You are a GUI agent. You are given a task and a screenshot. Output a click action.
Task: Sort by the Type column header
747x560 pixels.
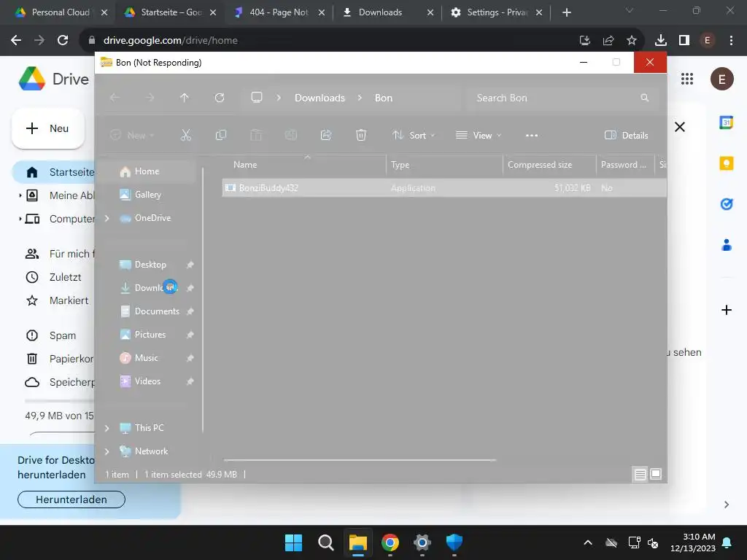coord(444,165)
